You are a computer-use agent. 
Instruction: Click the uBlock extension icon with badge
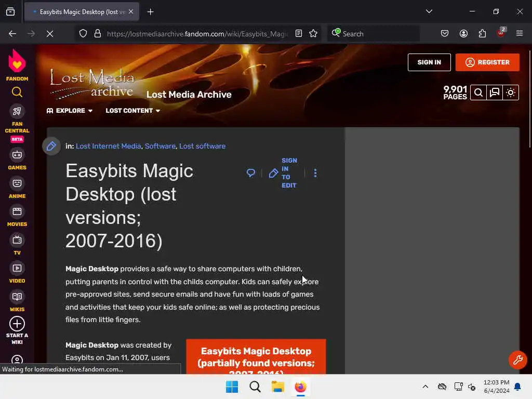(x=501, y=33)
